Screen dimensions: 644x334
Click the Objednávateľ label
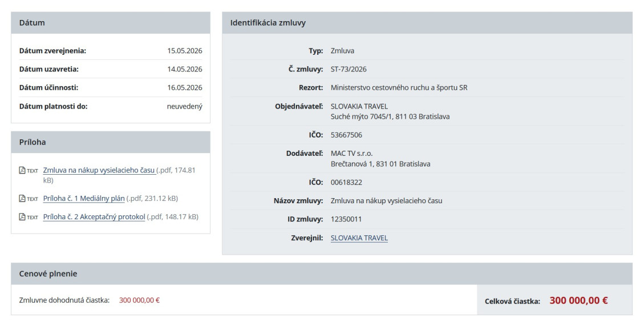(299, 106)
